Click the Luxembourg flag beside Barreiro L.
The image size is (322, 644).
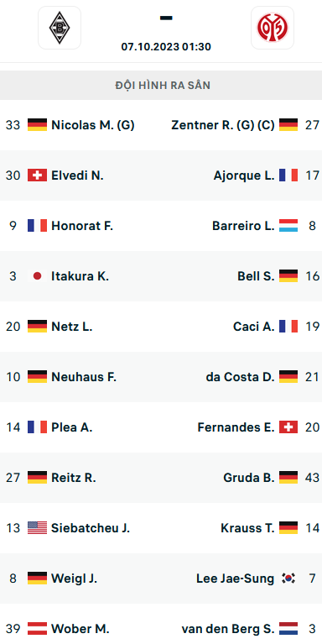[x=288, y=226]
